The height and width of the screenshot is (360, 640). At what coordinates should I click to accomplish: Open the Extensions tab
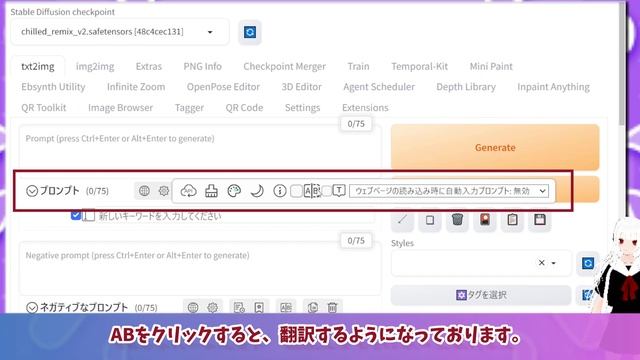(365, 107)
